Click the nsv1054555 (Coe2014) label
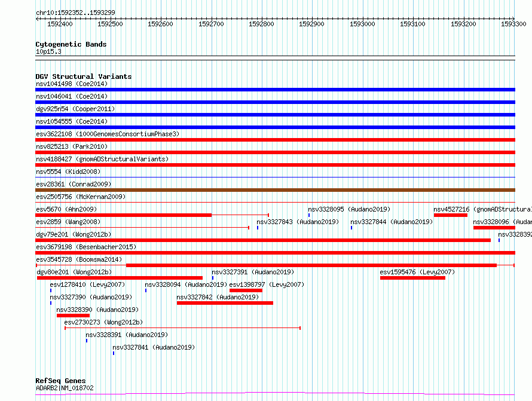This screenshot has height=401, width=532. pyautogui.click(x=72, y=121)
